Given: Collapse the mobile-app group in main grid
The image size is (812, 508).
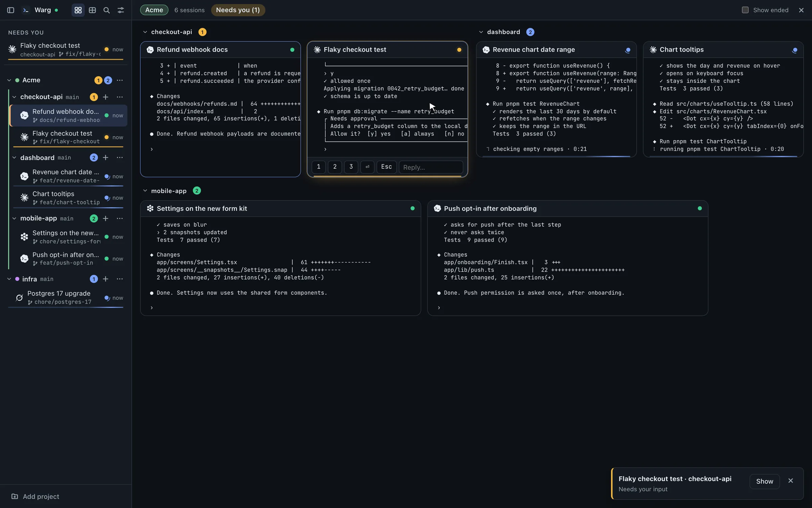Looking at the screenshot, I should tap(145, 191).
